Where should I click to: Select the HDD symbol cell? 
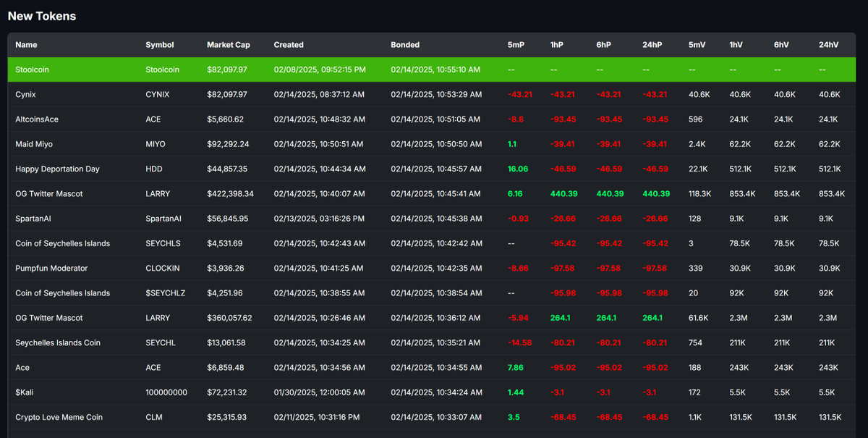[x=154, y=169]
